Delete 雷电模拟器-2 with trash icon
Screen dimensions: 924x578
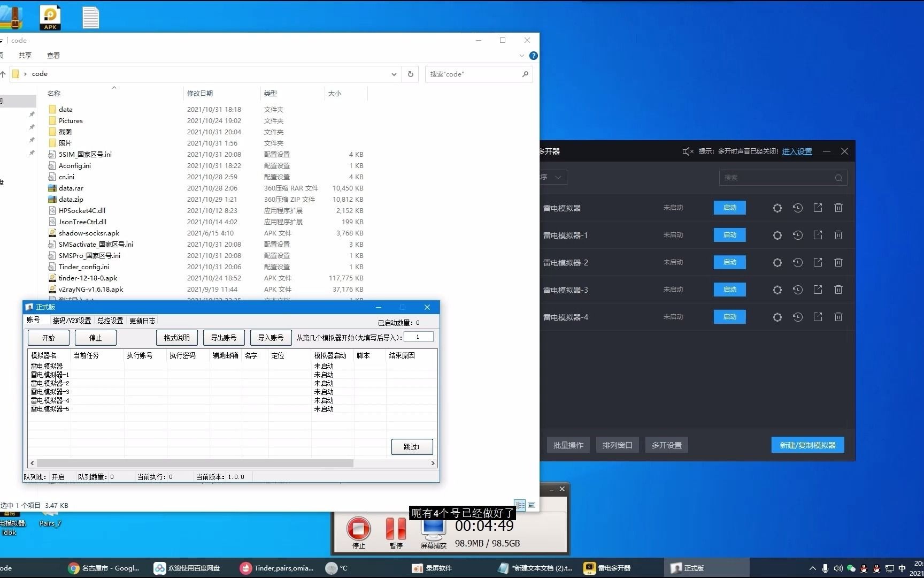pyautogui.click(x=838, y=262)
